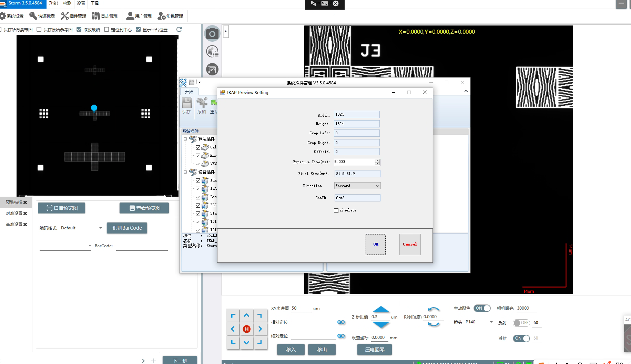
Task: Open 快速标定 wrench tool
Action: coord(42,16)
